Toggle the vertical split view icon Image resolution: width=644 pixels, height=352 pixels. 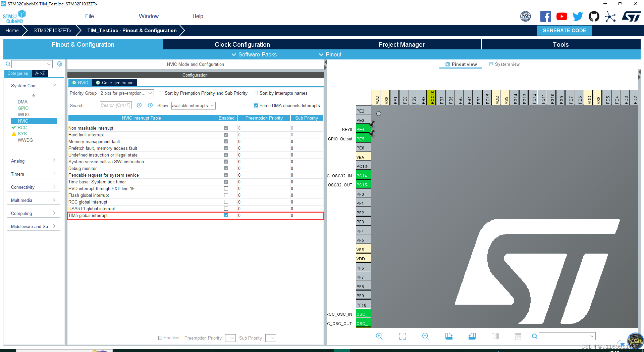(x=495, y=336)
